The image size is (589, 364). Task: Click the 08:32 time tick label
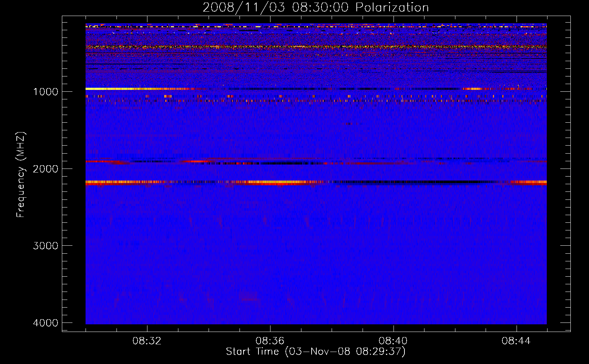click(147, 341)
